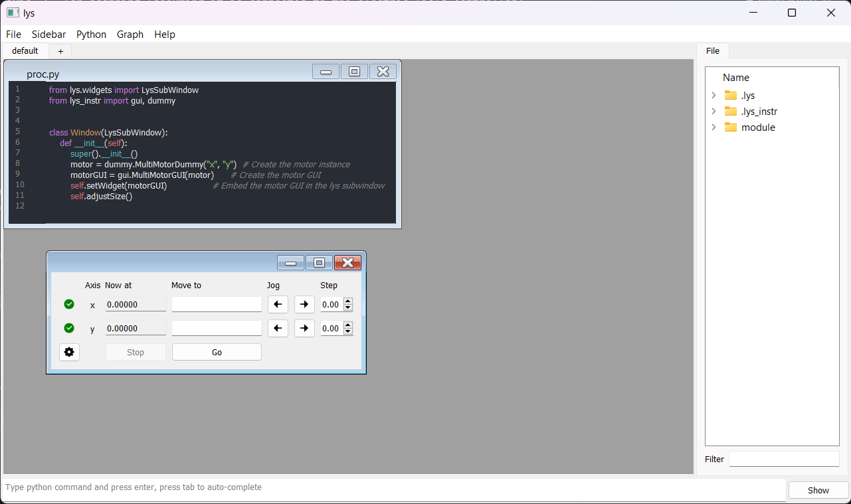This screenshot has width=851, height=504.
Task: Click the gear settings icon in motor panel
Action: 69,352
